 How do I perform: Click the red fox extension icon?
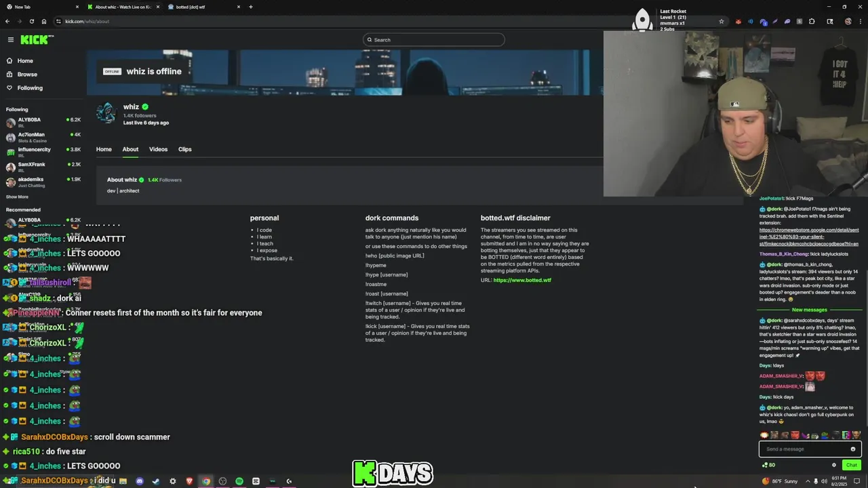pos(738,22)
